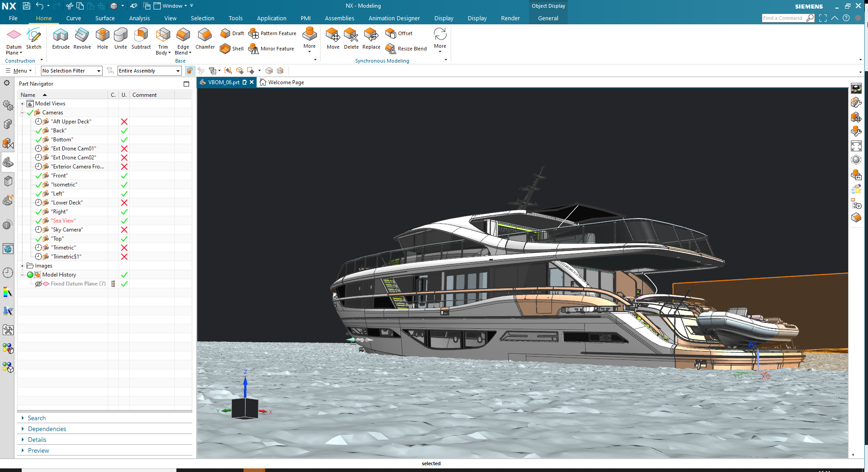Choose the Chamfer tool
Viewport: 868px width, 472px height.
click(x=205, y=38)
